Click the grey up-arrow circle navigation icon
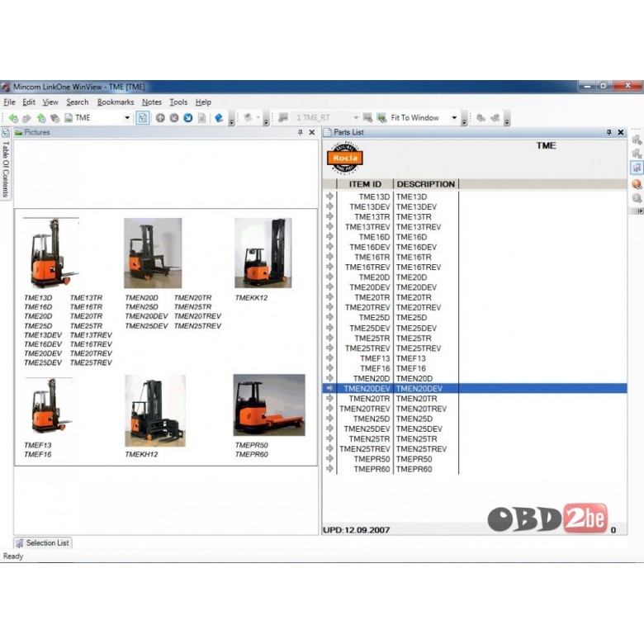The width and height of the screenshot is (644, 644). point(160,118)
